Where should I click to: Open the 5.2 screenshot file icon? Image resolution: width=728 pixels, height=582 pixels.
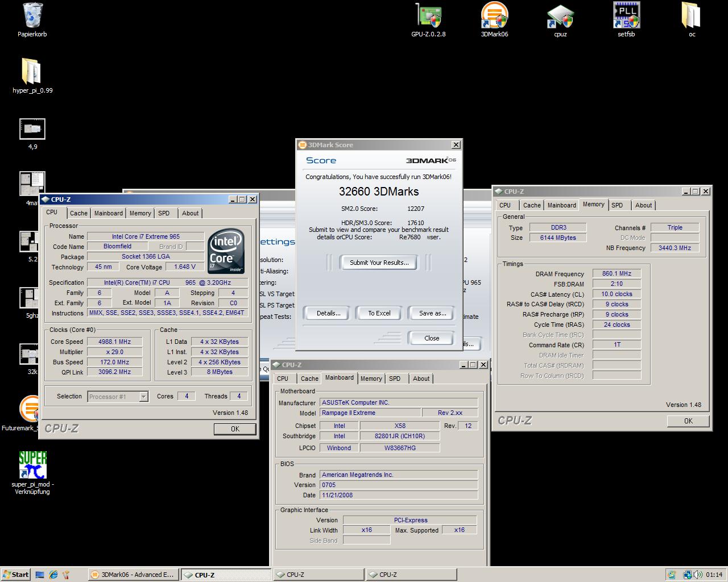coord(28,242)
